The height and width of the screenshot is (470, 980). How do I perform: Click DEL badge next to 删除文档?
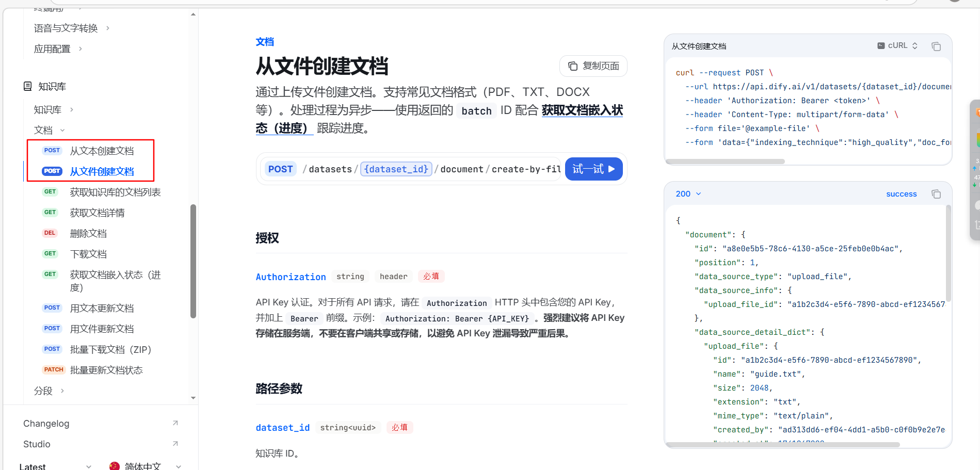pos(50,233)
